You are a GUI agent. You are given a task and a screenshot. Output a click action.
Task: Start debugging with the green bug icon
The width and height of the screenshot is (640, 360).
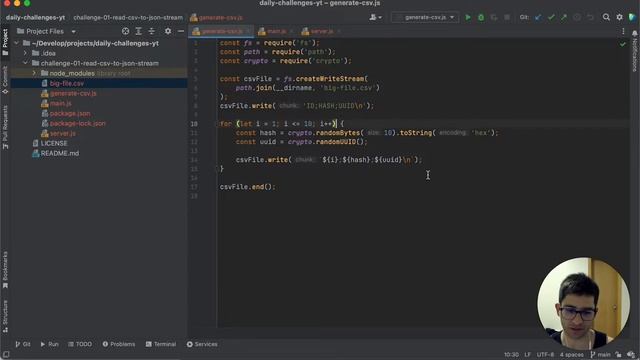(x=481, y=17)
